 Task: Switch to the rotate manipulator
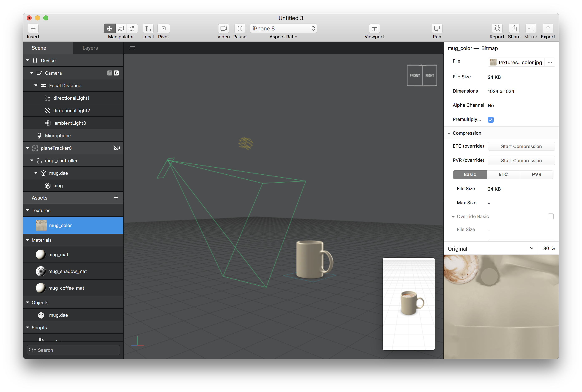click(132, 28)
